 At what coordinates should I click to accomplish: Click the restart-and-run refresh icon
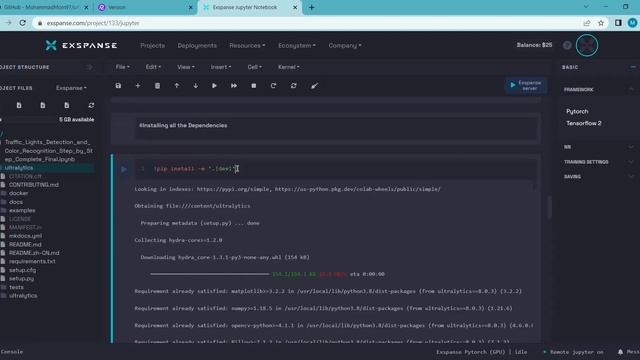pos(293,86)
